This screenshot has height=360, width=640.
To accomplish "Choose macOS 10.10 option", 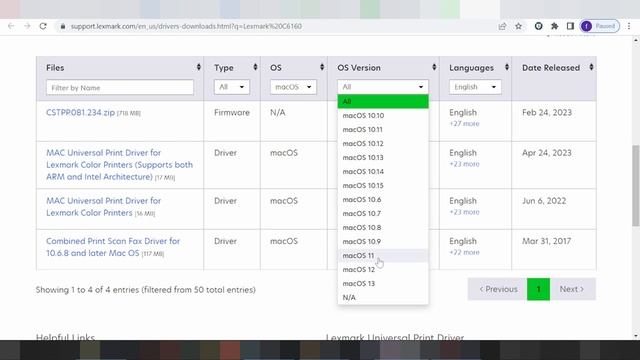I will coord(383,116).
